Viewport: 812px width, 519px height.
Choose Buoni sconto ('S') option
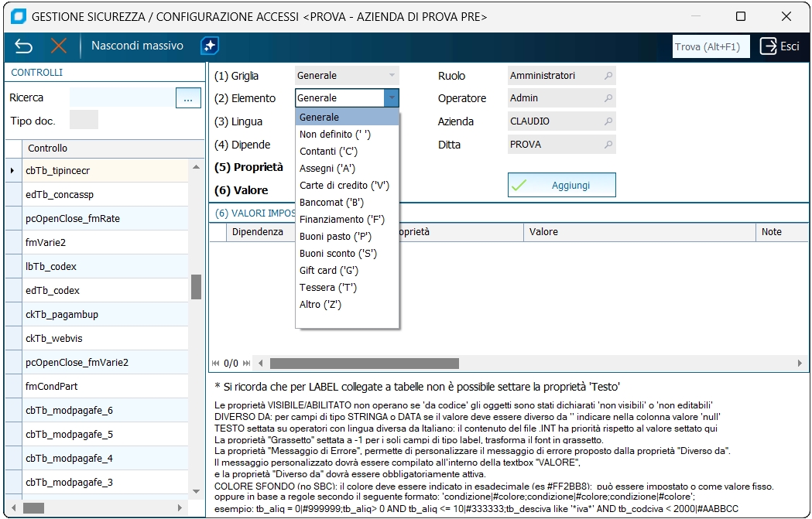point(347,254)
